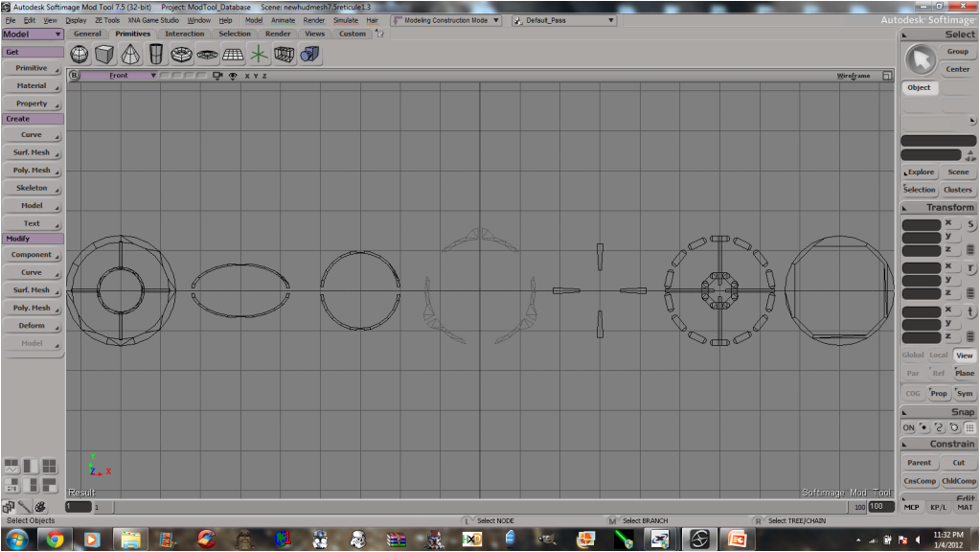Create a sphere primitive from the toolbar
The height and width of the screenshot is (552, 980).
point(80,55)
